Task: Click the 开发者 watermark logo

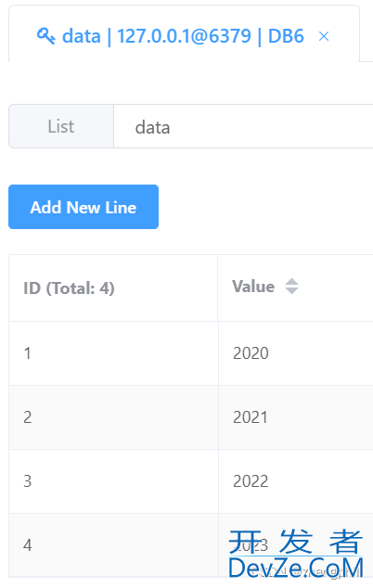Action: pos(296,541)
